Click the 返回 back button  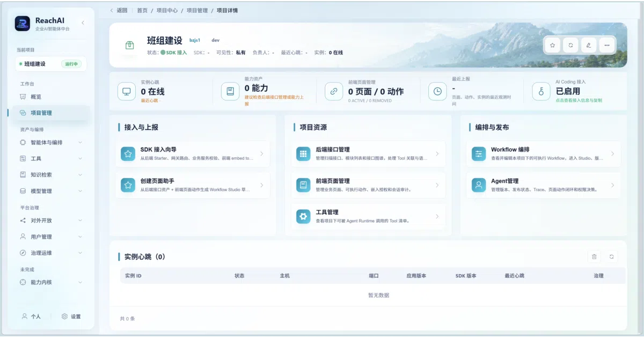click(119, 10)
